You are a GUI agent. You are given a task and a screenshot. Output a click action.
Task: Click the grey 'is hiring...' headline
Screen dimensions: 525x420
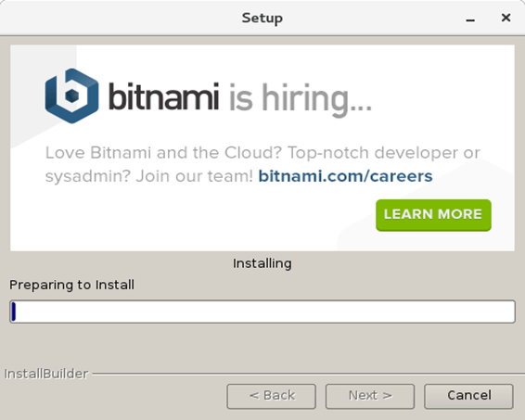(301, 100)
